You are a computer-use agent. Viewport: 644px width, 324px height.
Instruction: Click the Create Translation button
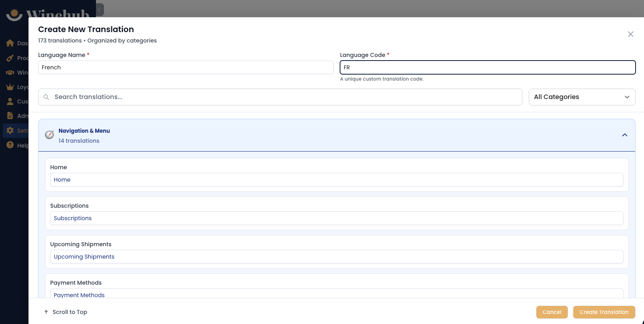tap(604, 312)
